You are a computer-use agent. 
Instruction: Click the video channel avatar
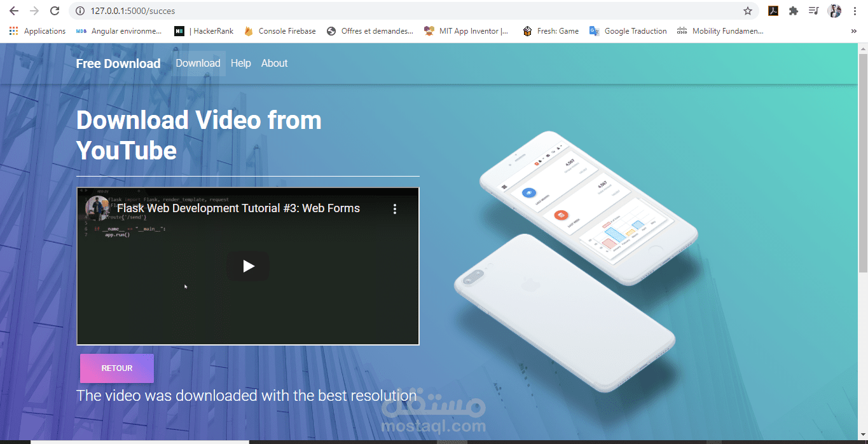coord(97,208)
